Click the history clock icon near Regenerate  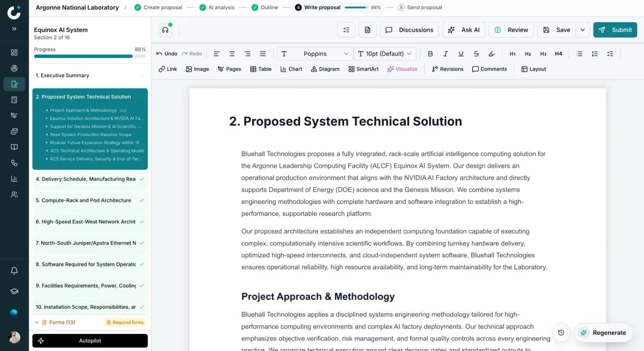tap(561, 333)
